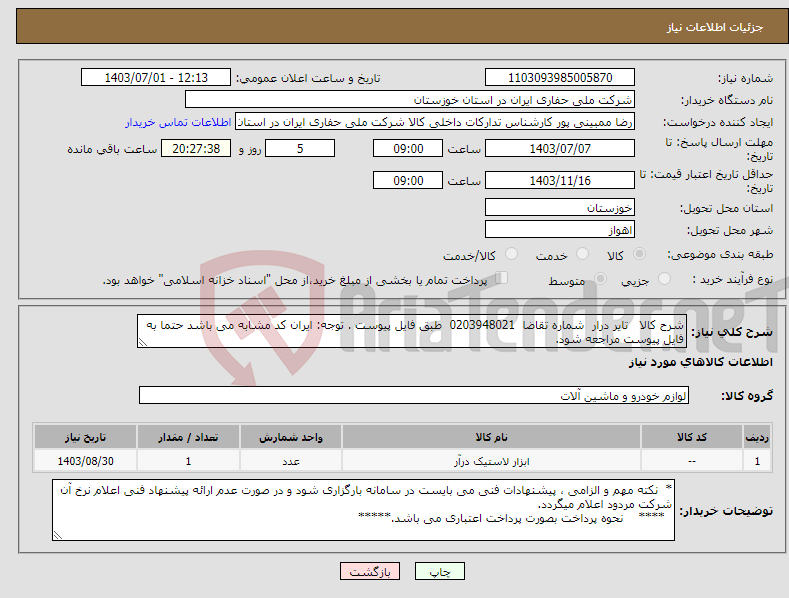This screenshot has height=598, width=789.
Task: Select the کالا/خدمت radio button
Action: coord(511,254)
